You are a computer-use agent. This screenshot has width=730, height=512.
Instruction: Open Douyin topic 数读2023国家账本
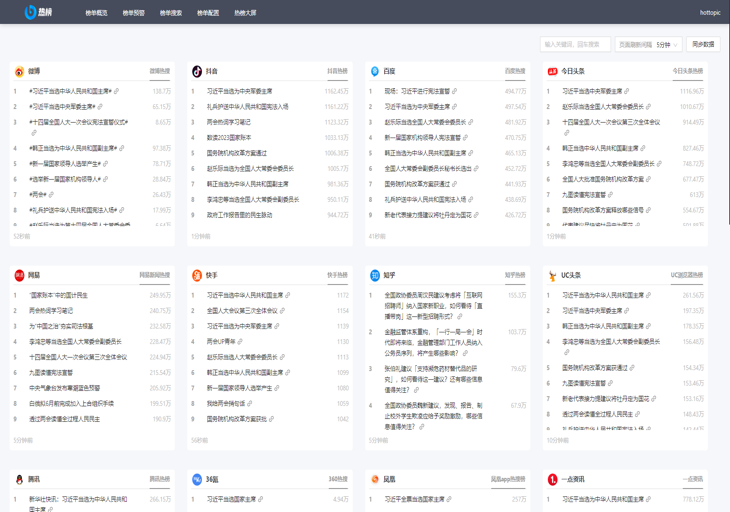click(229, 138)
